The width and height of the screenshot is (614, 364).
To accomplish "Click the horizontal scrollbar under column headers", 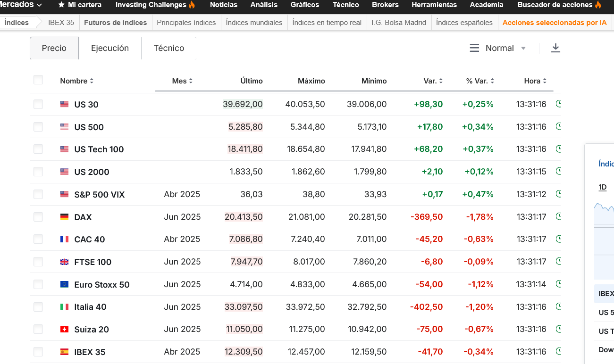I will (354, 91).
